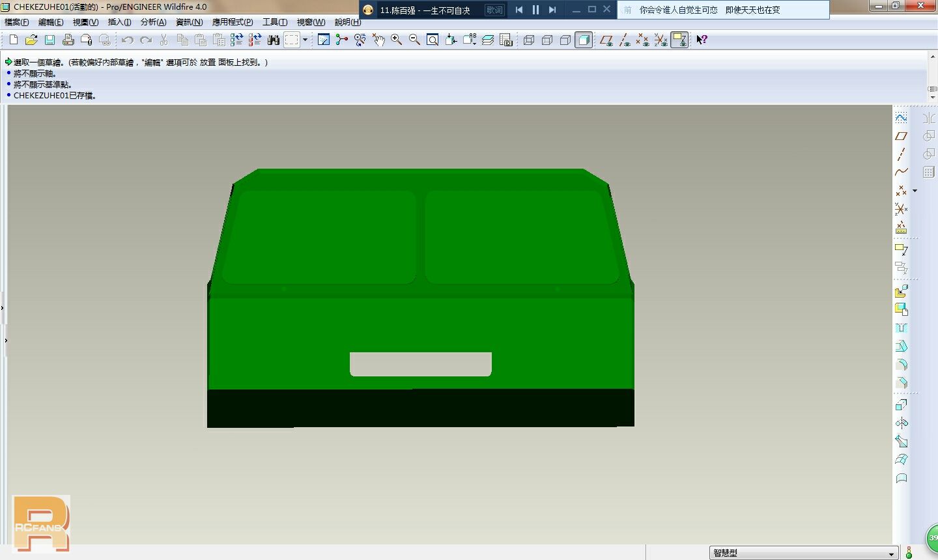Go to previous track in music player
The width and height of the screenshot is (938, 560).
pos(519,10)
